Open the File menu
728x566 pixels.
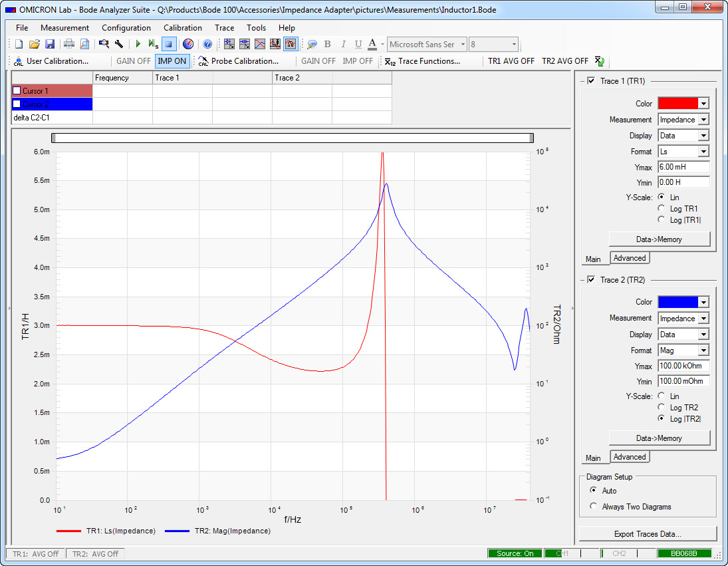click(22, 28)
